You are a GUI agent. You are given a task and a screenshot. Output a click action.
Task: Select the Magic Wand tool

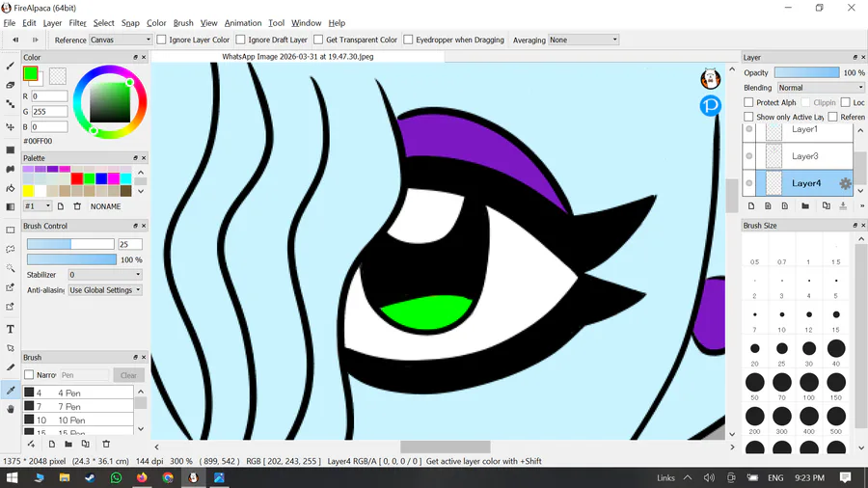tap(10, 268)
